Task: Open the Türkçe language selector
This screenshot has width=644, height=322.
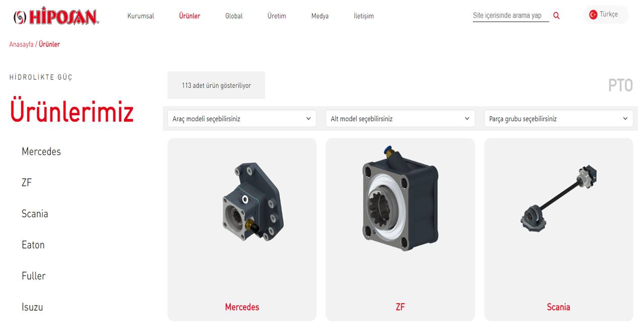Action: [x=606, y=15]
